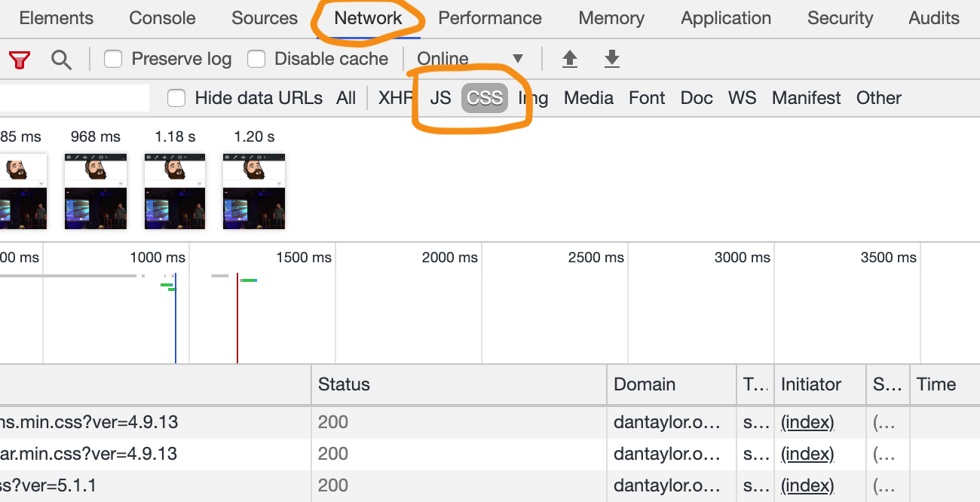
Task: Check the Hide data URLs option
Action: 176,98
